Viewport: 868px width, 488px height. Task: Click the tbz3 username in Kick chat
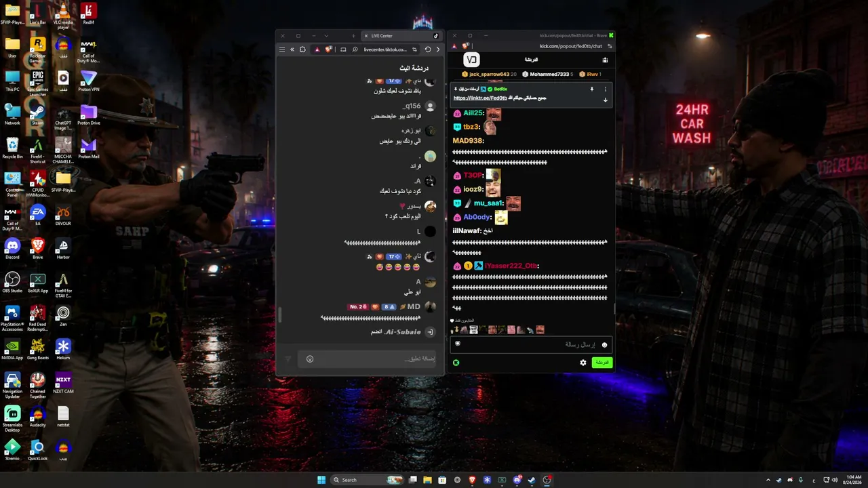[x=471, y=127]
